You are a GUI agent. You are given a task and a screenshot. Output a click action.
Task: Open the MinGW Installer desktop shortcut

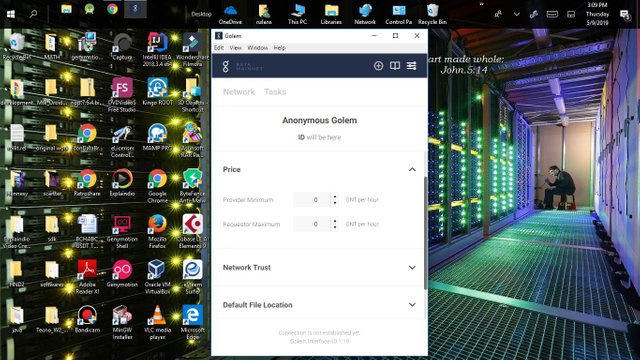coord(122,322)
